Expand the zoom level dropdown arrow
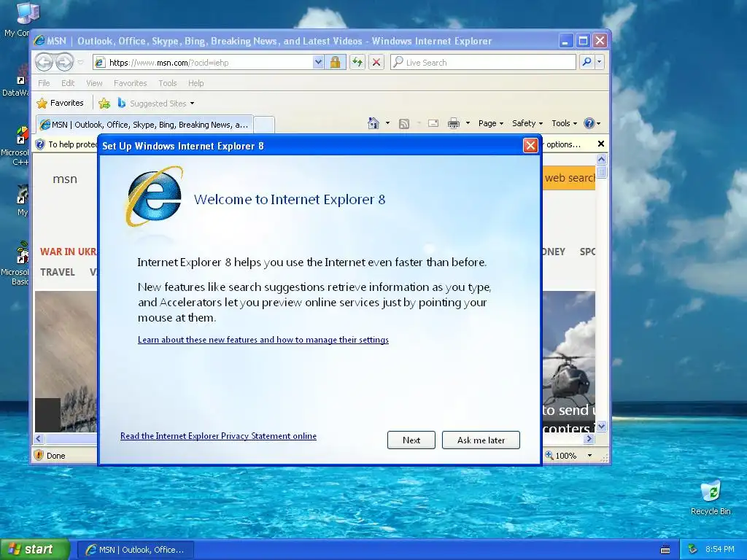The width and height of the screenshot is (747, 560). (589, 456)
